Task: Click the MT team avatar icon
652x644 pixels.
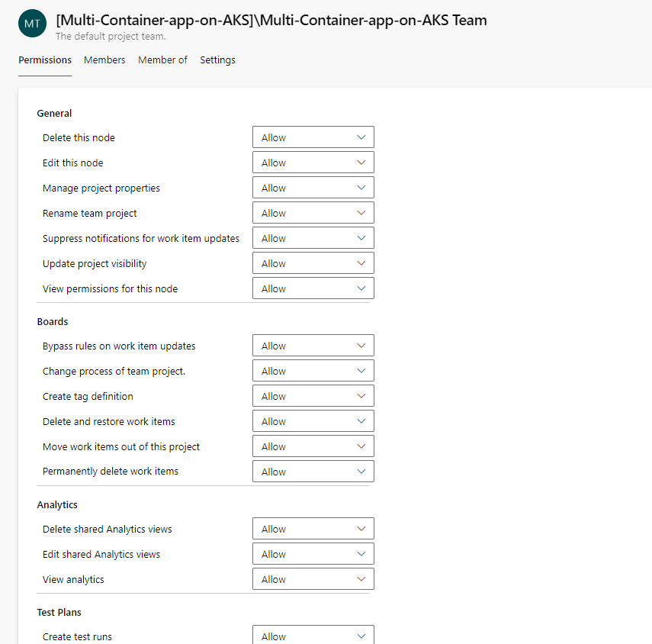Action: [x=33, y=24]
